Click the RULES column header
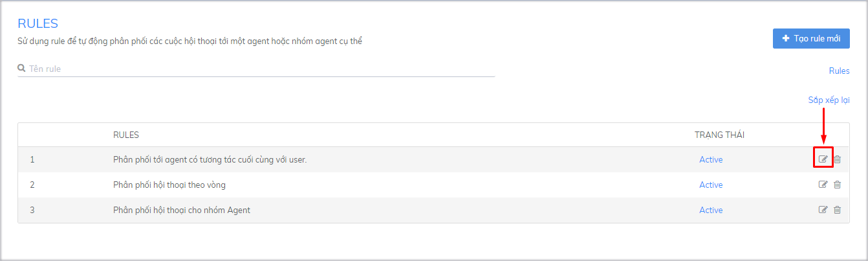Image resolution: width=868 pixels, height=261 pixels. pyautogui.click(x=126, y=135)
